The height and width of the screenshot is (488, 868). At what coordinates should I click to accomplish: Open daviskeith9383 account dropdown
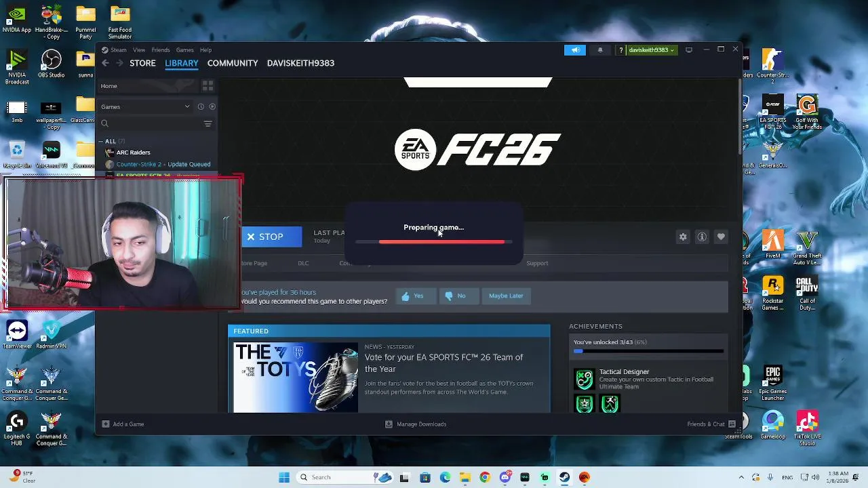651,49
